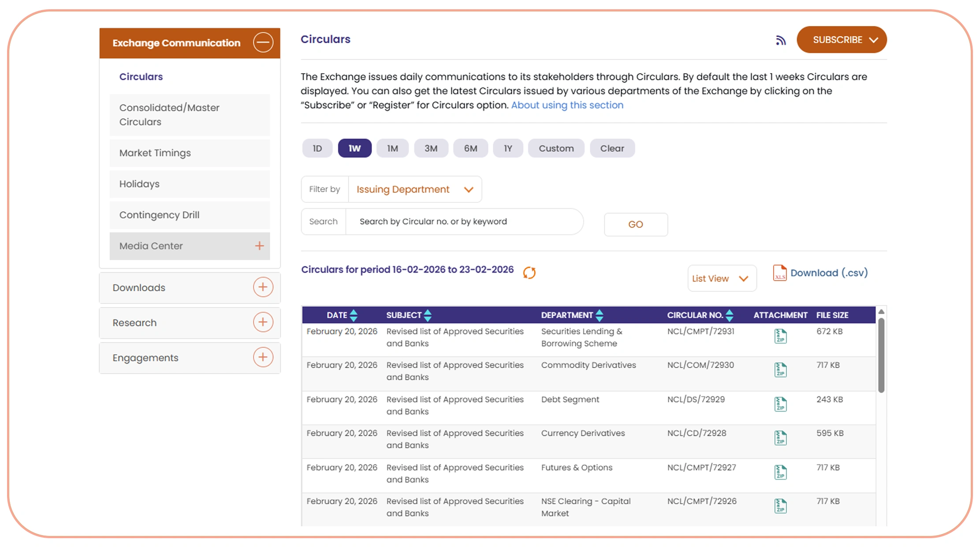Open the List View dropdown

(722, 278)
